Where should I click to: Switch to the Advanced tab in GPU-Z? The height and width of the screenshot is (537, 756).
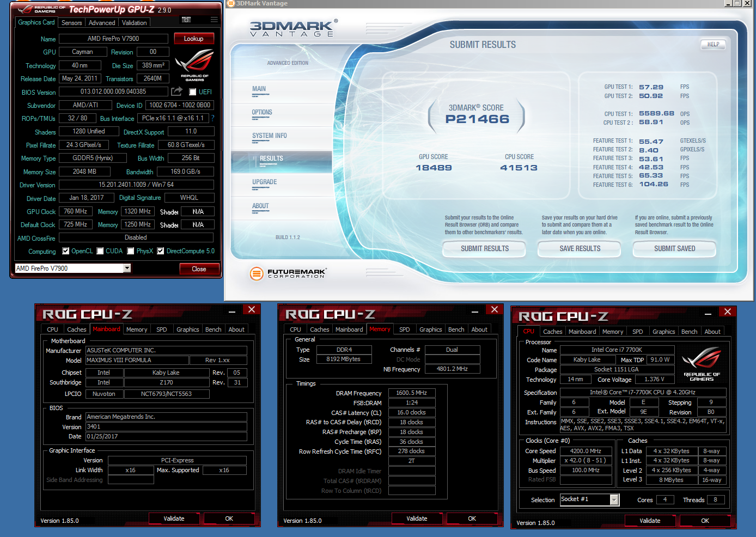pyautogui.click(x=102, y=23)
